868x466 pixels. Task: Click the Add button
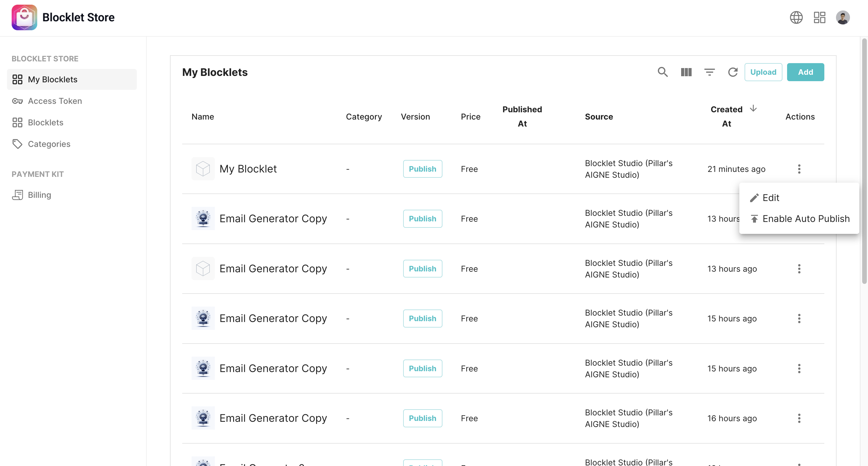click(x=805, y=72)
